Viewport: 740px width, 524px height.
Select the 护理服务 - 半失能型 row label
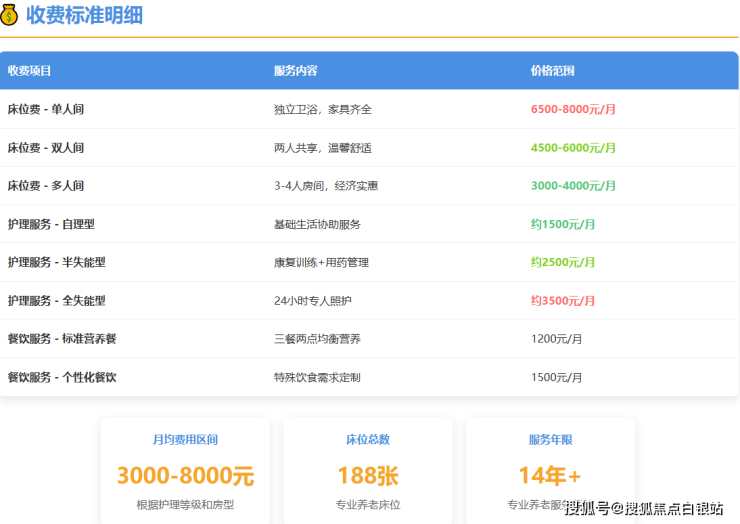point(57,262)
